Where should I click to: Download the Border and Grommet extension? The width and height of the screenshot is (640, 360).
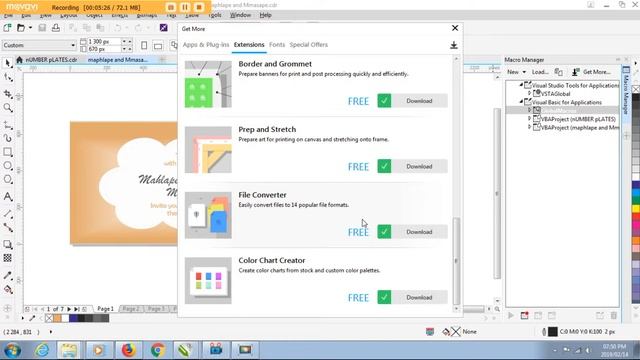click(x=419, y=101)
